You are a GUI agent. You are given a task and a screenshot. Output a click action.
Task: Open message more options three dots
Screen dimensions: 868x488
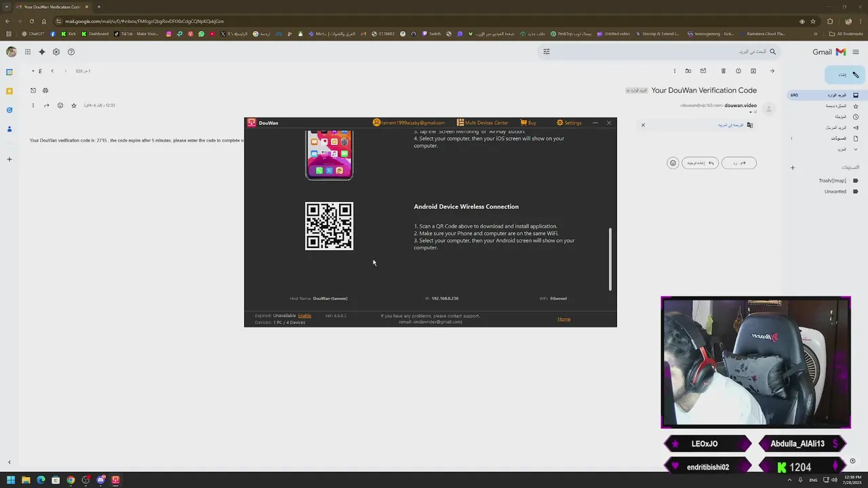tap(33, 105)
